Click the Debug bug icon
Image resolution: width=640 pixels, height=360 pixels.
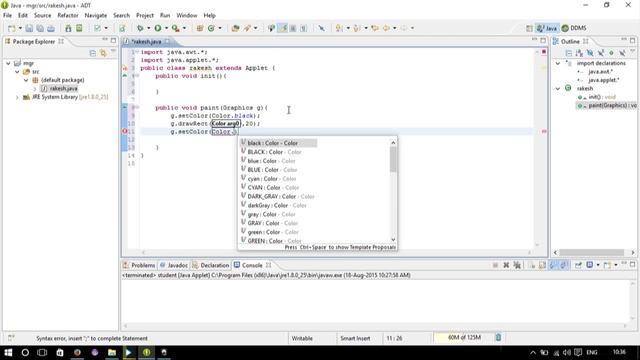pyautogui.click(x=140, y=28)
